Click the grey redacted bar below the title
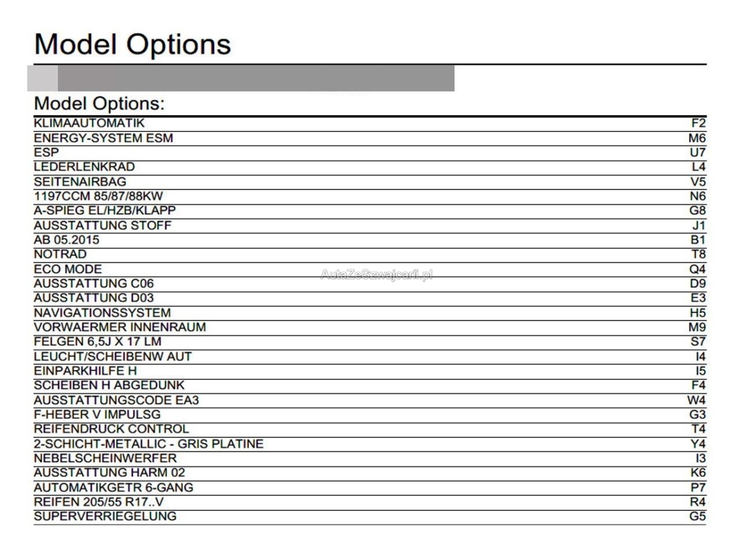 click(x=255, y=78)
